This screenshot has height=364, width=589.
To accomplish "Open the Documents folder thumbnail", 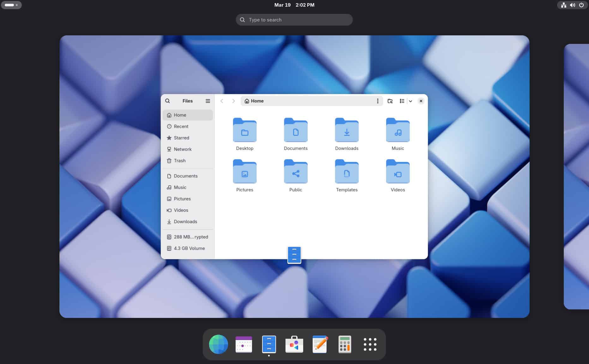I will pos(295,130).
